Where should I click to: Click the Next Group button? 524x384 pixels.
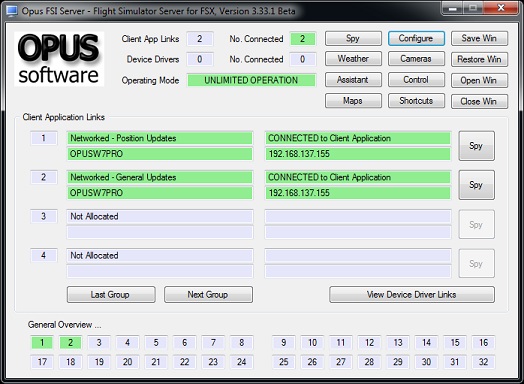coord(208,294)
